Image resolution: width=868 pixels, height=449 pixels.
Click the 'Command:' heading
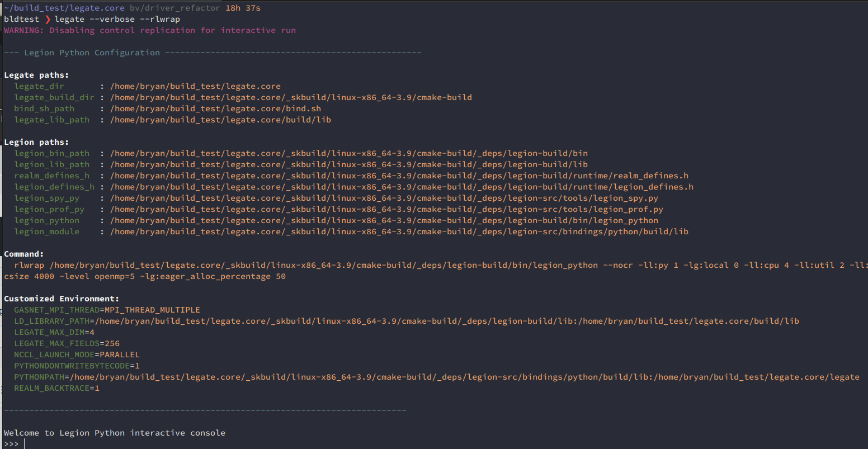(x=23, y=254)
